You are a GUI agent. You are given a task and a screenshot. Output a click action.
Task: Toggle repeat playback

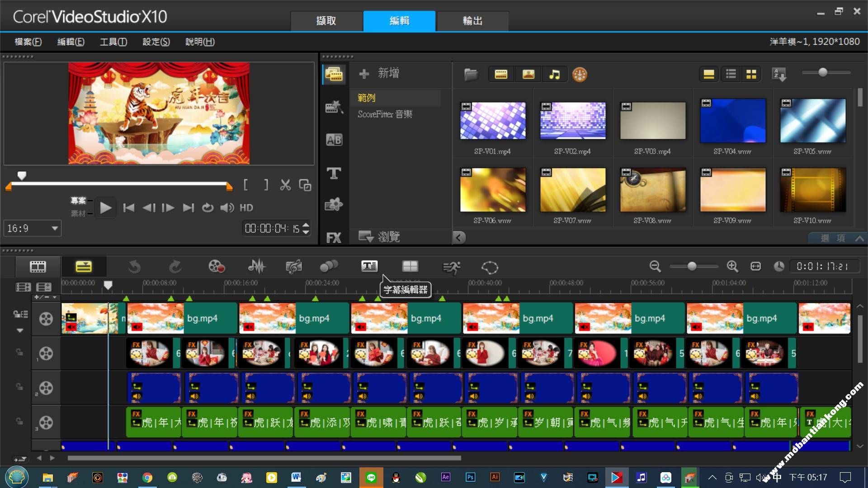pos(208,208)
